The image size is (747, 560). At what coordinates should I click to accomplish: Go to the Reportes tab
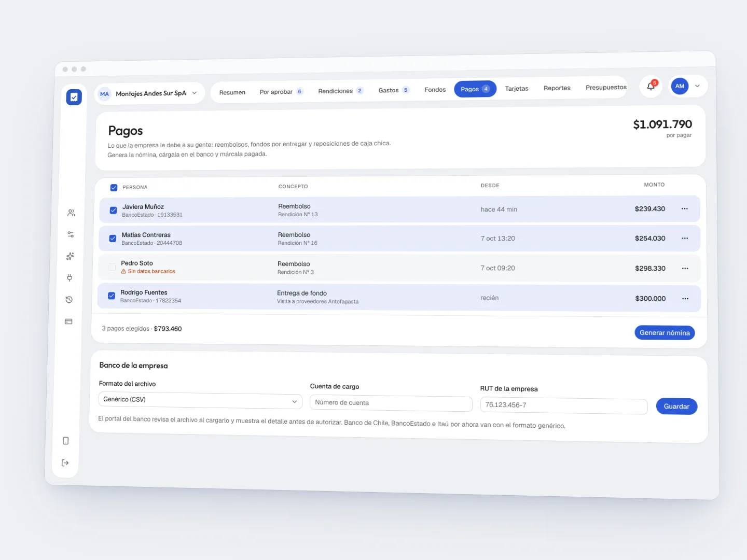tap(557, 88)
